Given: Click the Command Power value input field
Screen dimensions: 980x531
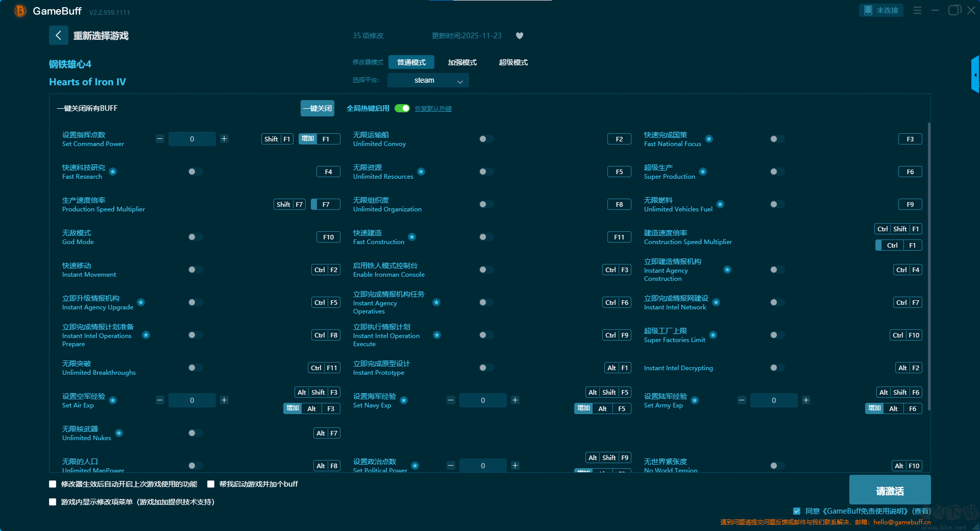Looking at the screenshot, I should click(x=192, y=139).
